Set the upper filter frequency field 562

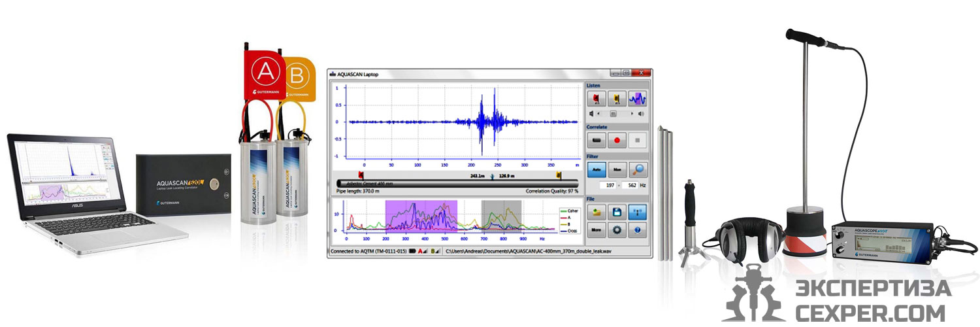point(629,185)
